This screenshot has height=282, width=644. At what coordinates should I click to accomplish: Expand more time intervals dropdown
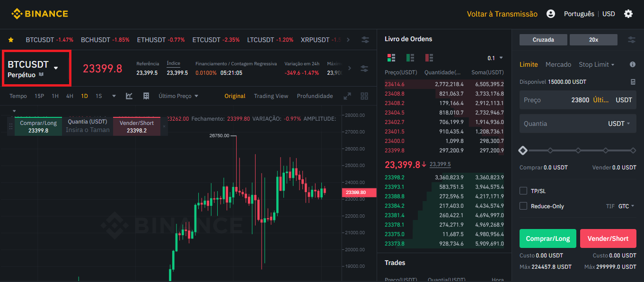click(114, 96)
